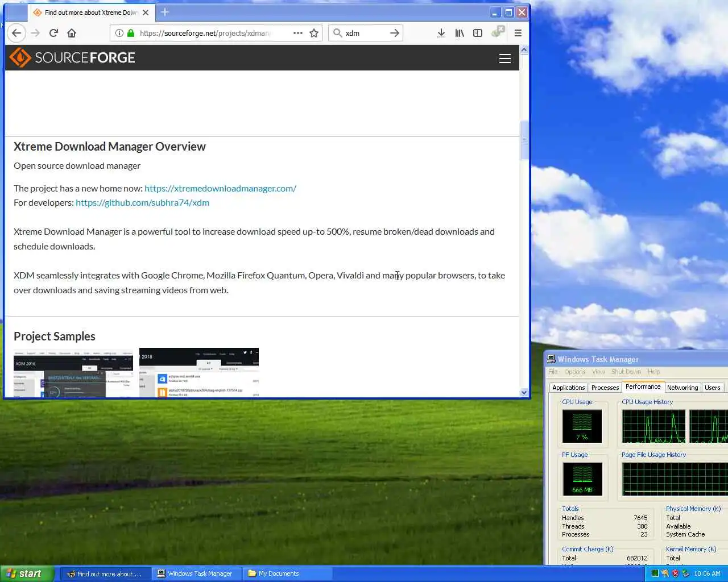Click the PF Usage 666 MB gauge
The width and height of the screenshot is (728, 582).
582,479
